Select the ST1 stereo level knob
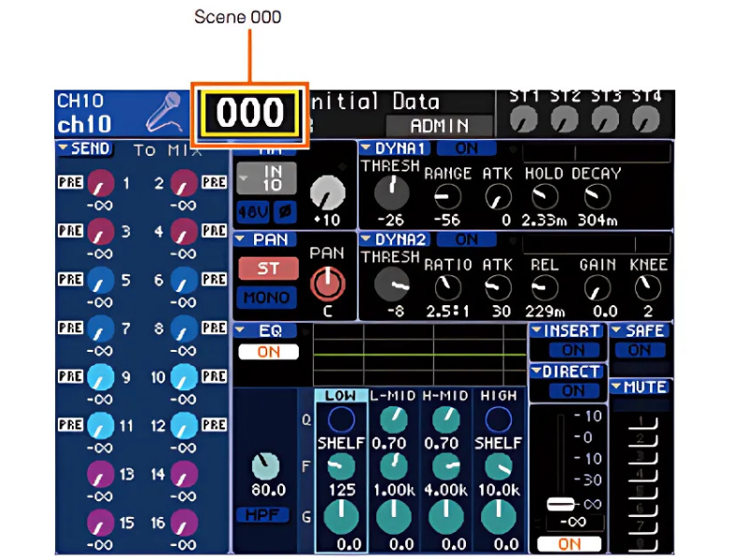 524,119
